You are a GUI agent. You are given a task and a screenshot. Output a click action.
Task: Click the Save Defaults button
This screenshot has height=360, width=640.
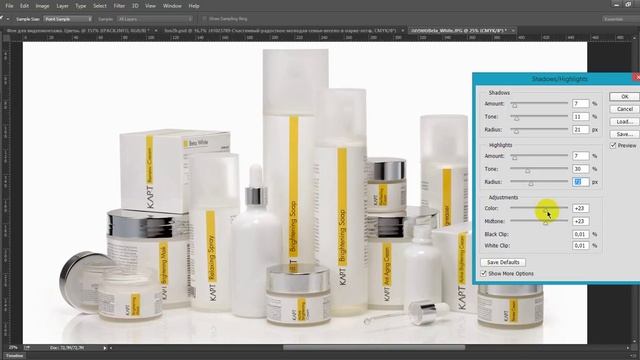point(503,262)
